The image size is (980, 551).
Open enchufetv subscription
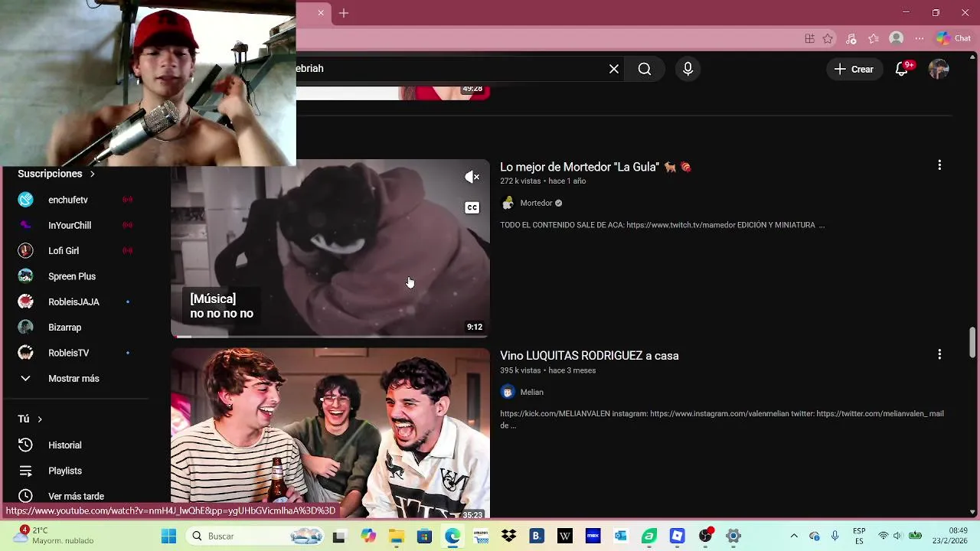pyautogui.click(x=75, y=200)
